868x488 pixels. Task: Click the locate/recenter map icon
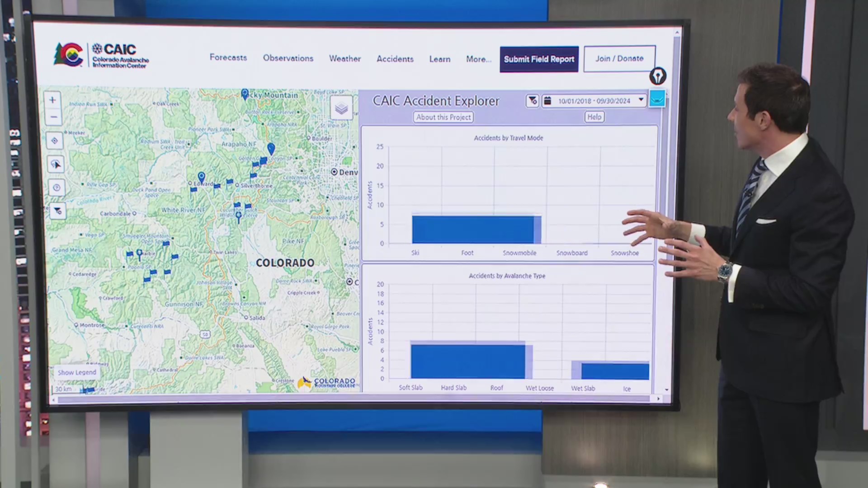coord(55,141)
